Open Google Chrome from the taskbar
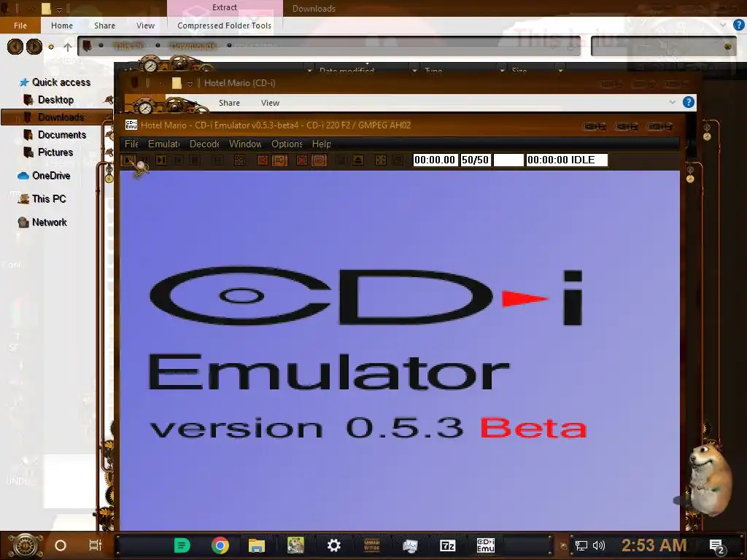747x560 pixels. point(220,545)
